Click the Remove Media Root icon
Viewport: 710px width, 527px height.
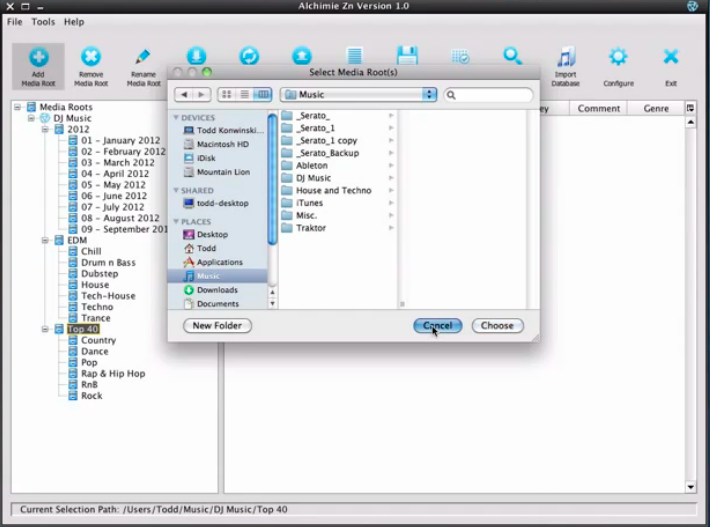pyautogui.click(x=91, y=58)
